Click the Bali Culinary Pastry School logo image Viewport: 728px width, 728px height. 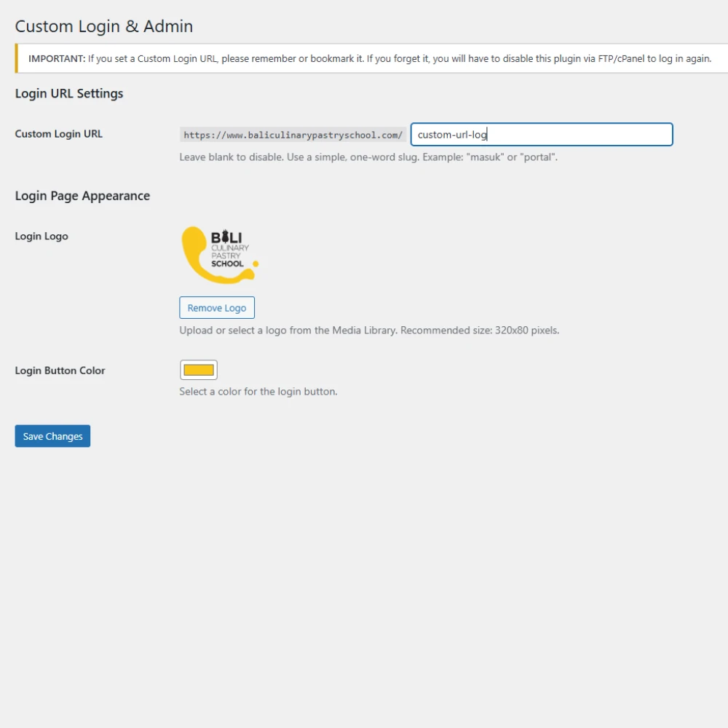[x=219, y=255]
